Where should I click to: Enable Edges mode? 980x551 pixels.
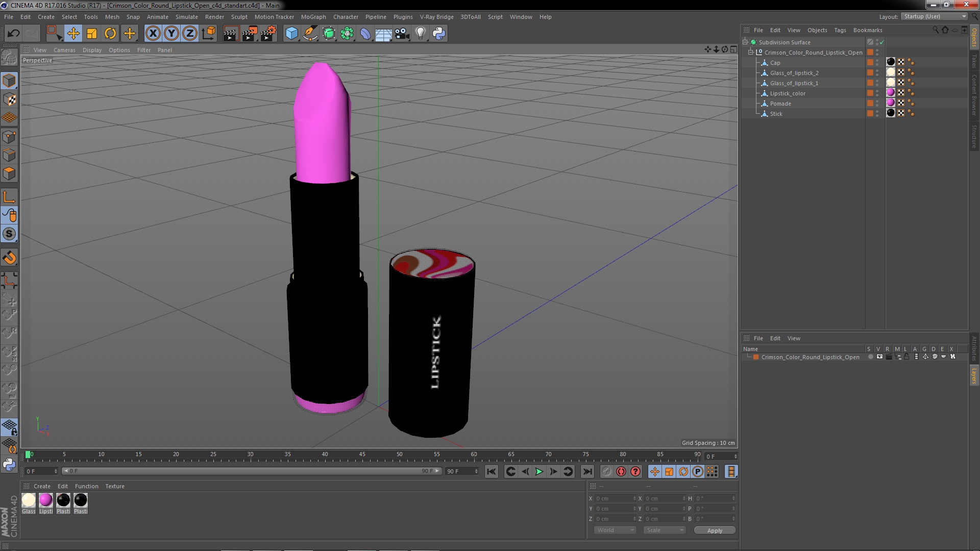tap(9, 155)
